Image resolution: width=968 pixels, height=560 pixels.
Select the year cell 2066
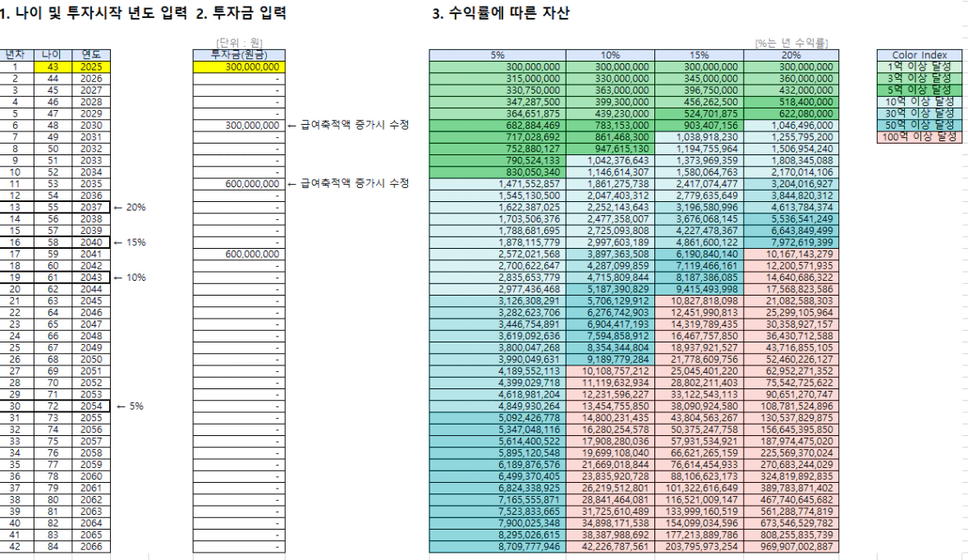(x=91, y=546)
